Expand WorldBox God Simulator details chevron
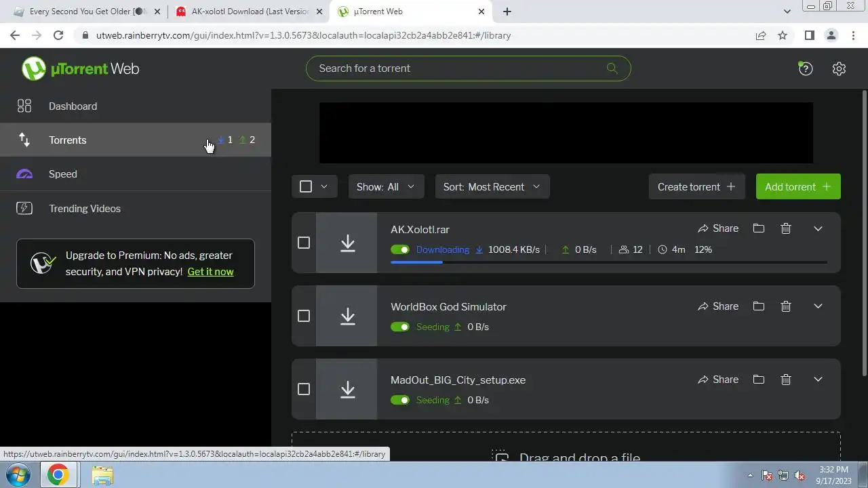This screenshot has height=488, width=868. 818,306
